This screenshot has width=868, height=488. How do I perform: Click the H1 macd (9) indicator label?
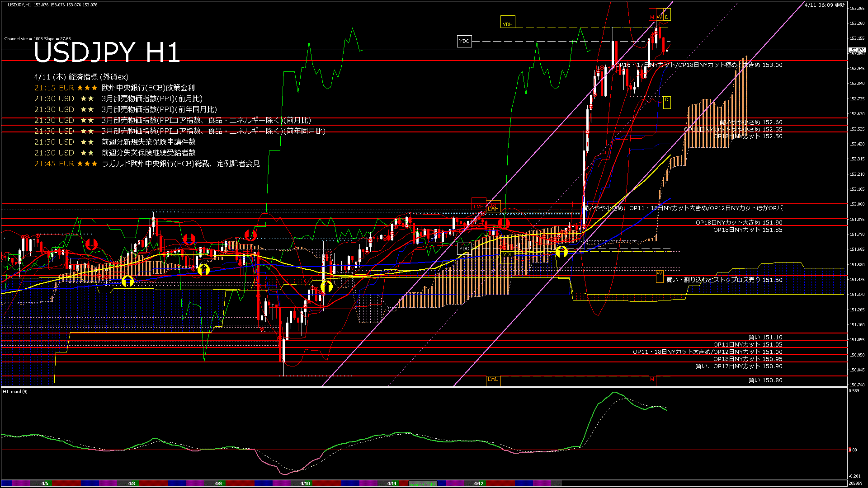[x=15, y=391]
